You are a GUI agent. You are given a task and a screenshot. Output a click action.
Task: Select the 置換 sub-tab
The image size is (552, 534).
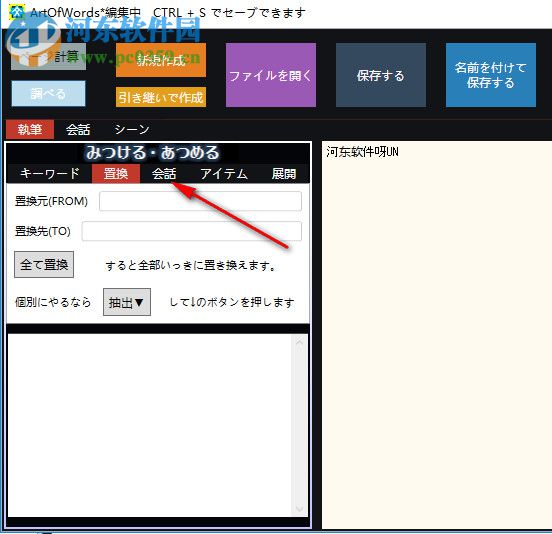(x=116, y=174)
